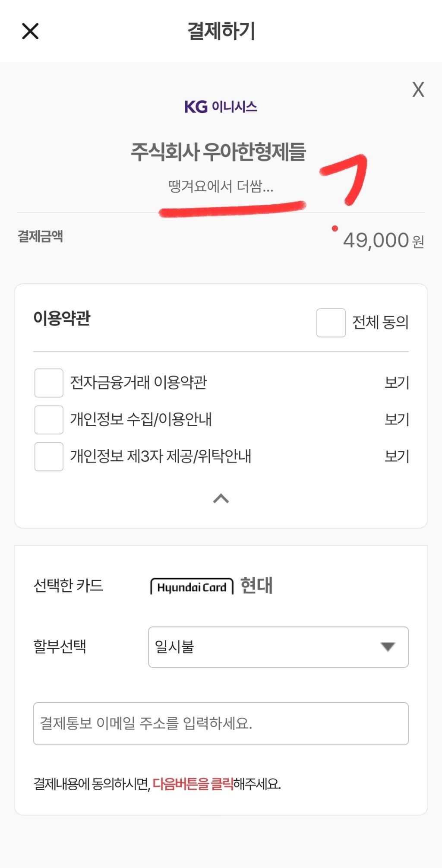View the 전자금융거래 이용약관 details

point(397,383)
